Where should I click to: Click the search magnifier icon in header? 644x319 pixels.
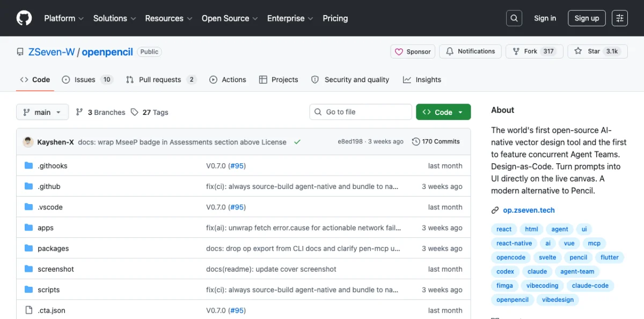point(514,18)
